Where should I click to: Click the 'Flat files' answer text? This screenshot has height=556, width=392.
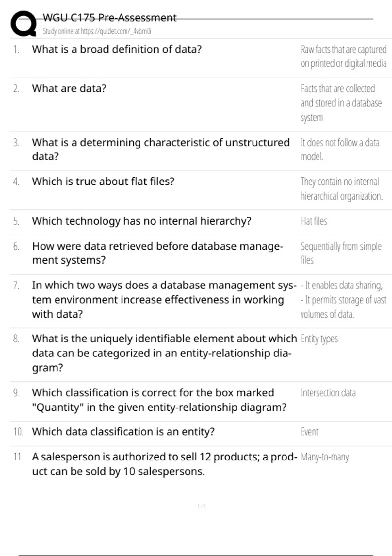click(314, 221)
